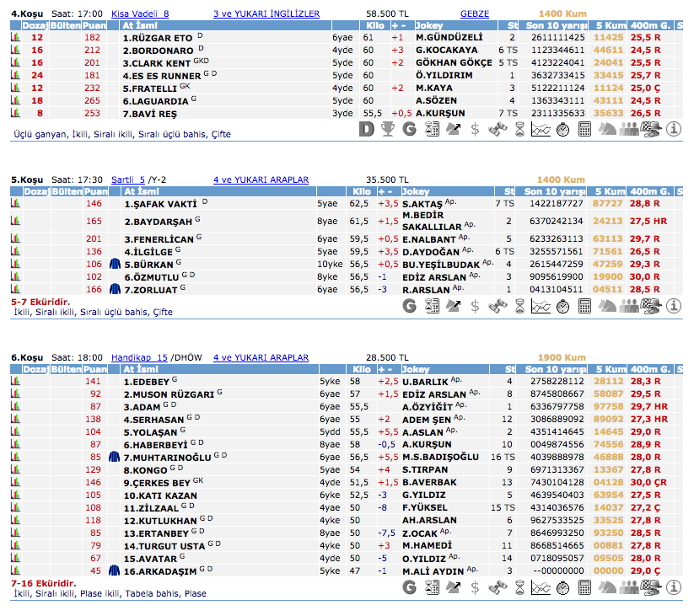
Task: Open the line chart icon under race 5
Action: click(x=541, y=306)
